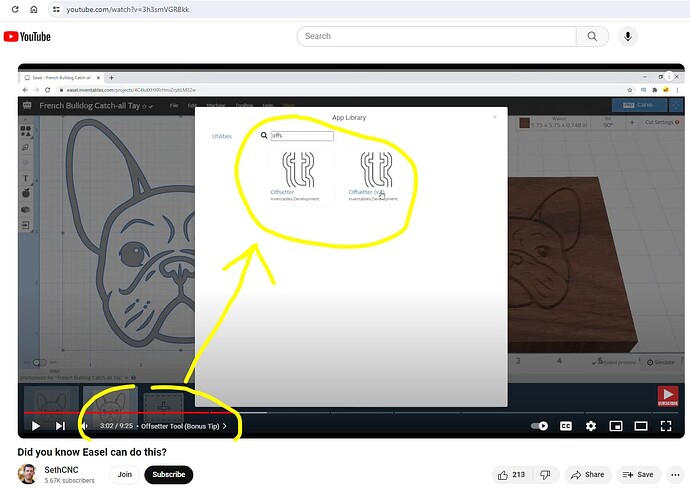Start voice search with the microphone

pos(628,36)
